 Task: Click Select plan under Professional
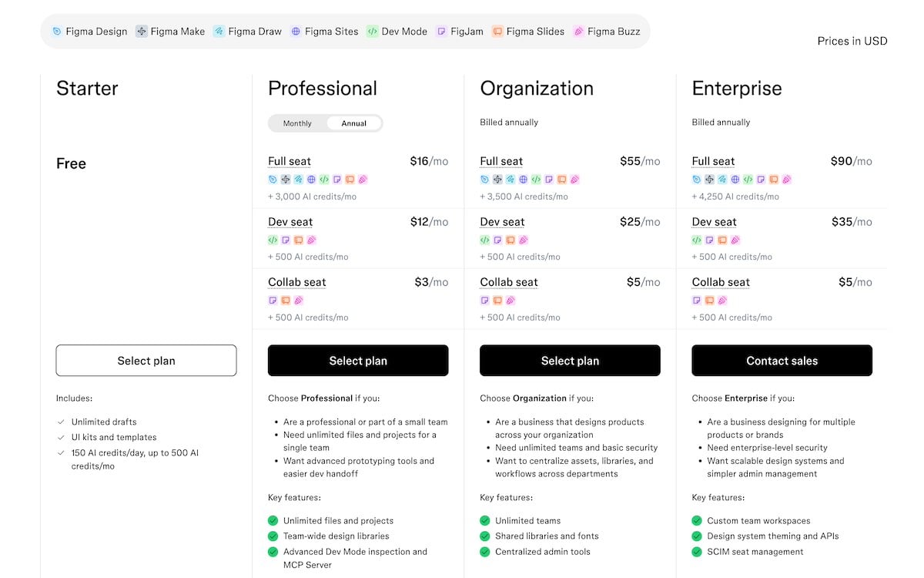click(358, 361)
